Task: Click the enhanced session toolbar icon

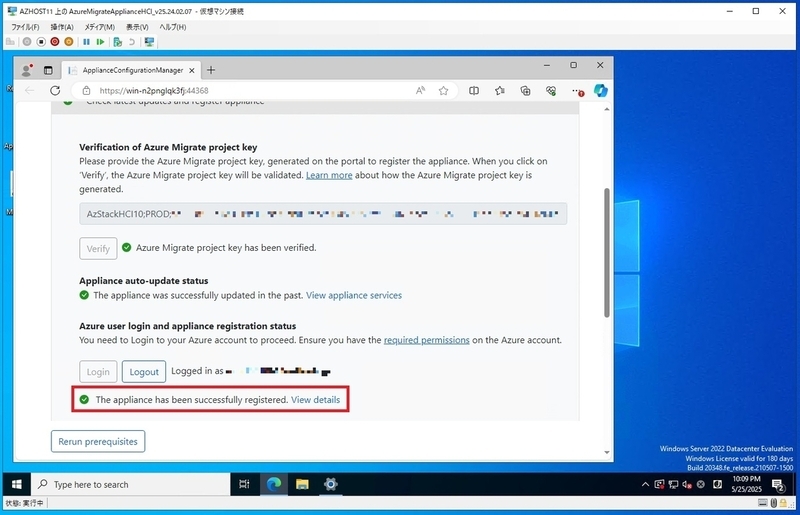Action: pyautogui.click(x=149, y=42)
